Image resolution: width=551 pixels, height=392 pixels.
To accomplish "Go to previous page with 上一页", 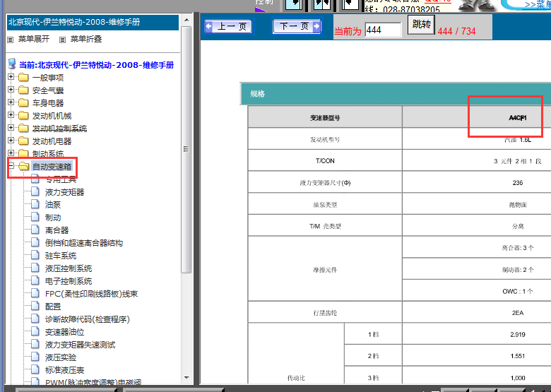I will tap(228, 26).
